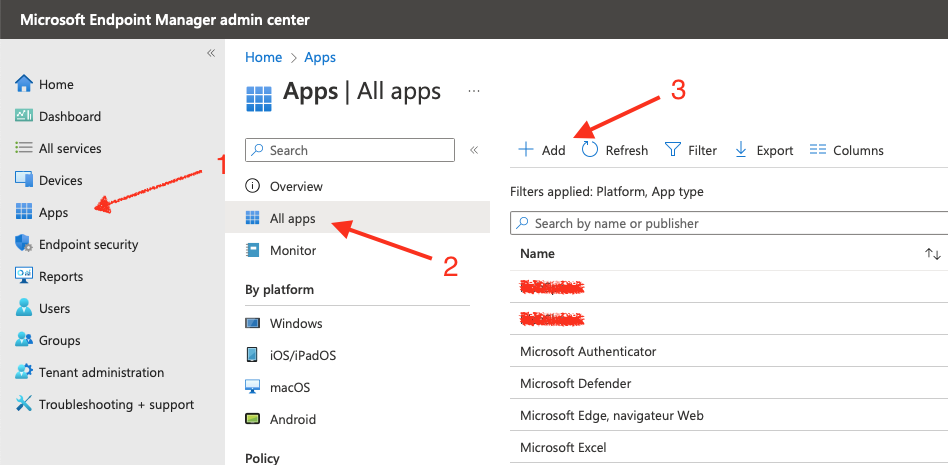Click the Monitor notebook icon
Image resolution: width=948 pixels, height=465 pixels.
click(x=253, y=250)
